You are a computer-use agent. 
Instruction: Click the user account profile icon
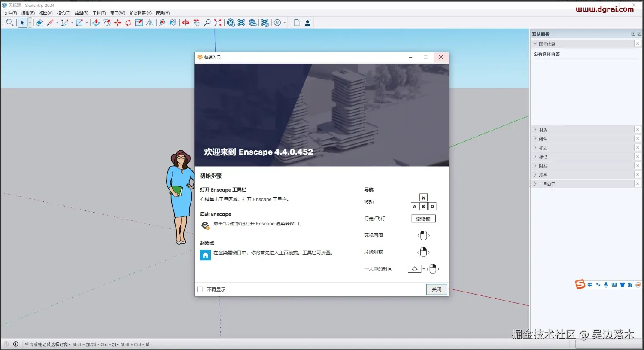tap(277, 23)
